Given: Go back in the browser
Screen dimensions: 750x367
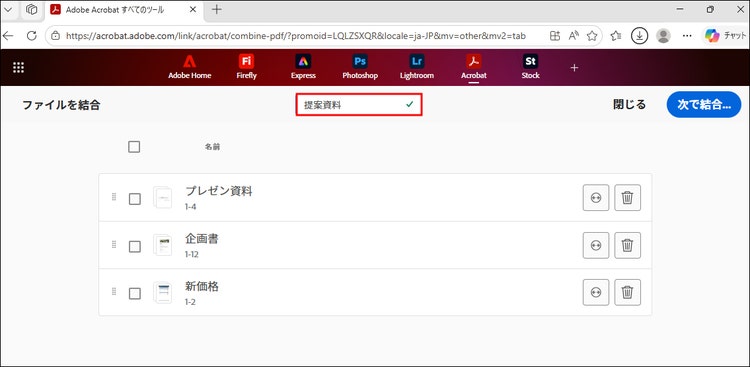Looking at the screenshot, I should coord(9,35).
